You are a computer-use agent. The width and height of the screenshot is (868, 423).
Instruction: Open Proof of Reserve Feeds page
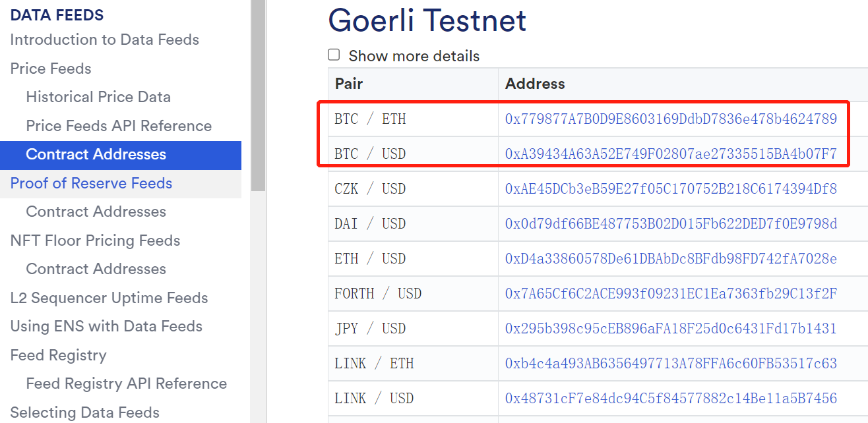click(x=91, y=183)
